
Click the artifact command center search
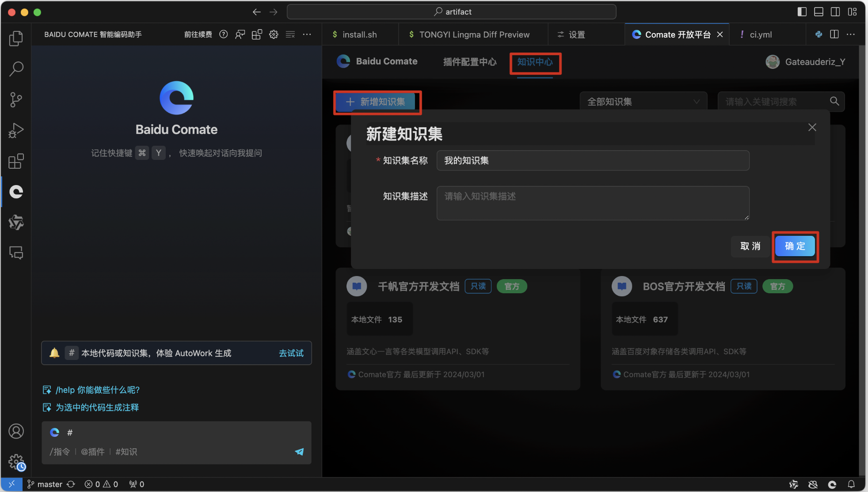[451, 12]
